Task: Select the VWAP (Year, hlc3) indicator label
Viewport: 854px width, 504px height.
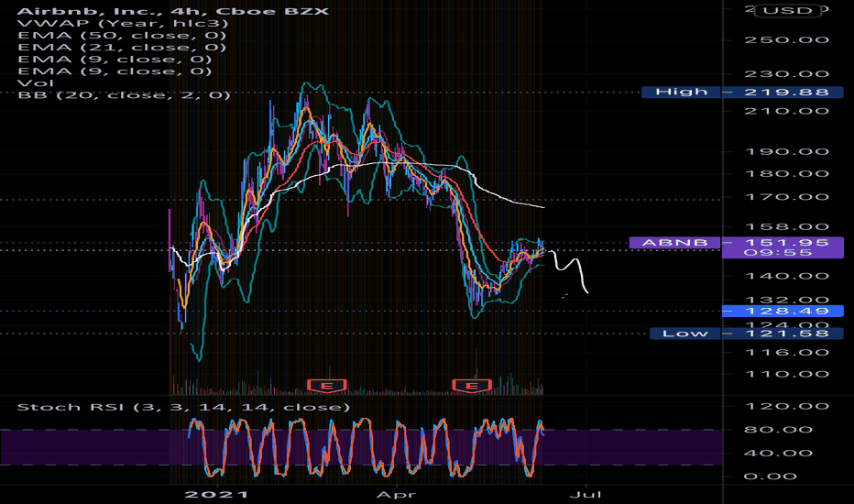Action: [x=123, y=24]
